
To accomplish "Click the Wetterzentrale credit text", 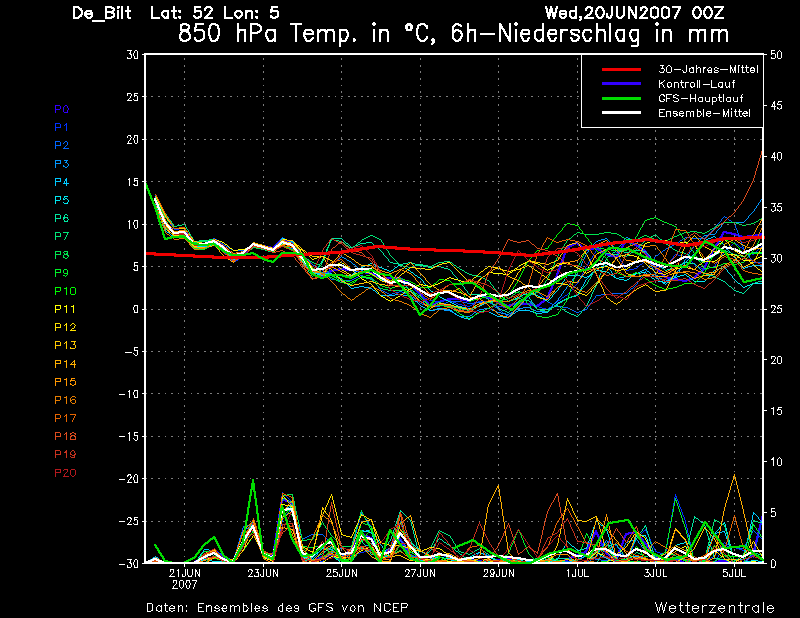I will [715, 608].
